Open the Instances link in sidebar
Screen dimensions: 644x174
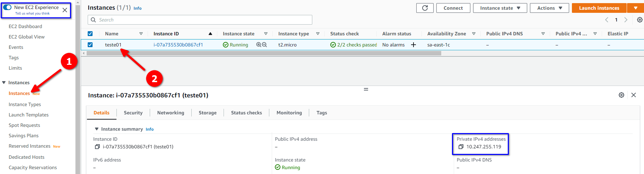click(19, 93)
